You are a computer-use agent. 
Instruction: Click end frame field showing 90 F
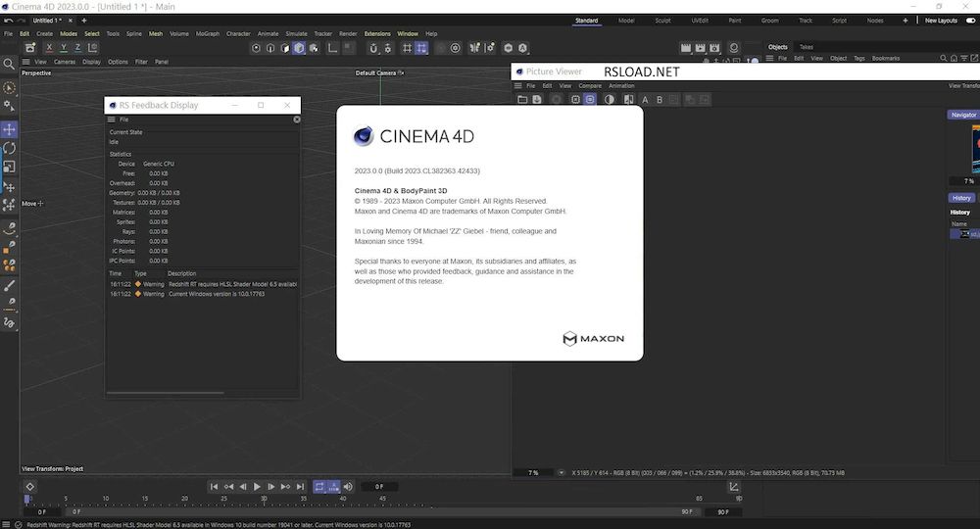point(723,511)
